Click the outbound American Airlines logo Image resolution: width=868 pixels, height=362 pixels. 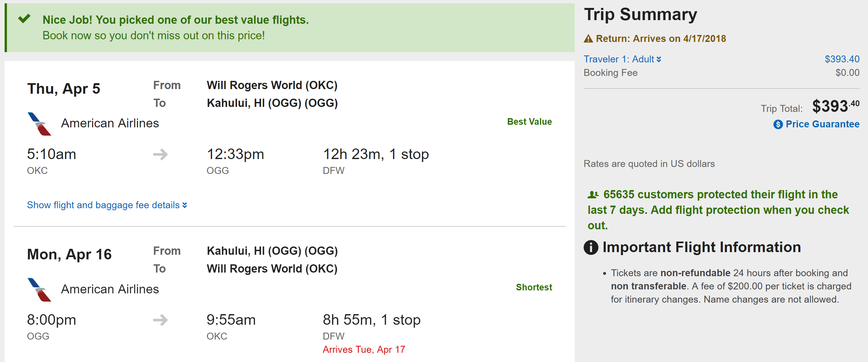point(39,124)
